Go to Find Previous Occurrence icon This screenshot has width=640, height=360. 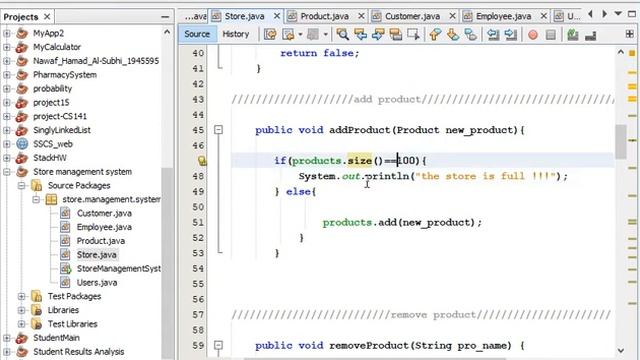(x=360, y=35)
